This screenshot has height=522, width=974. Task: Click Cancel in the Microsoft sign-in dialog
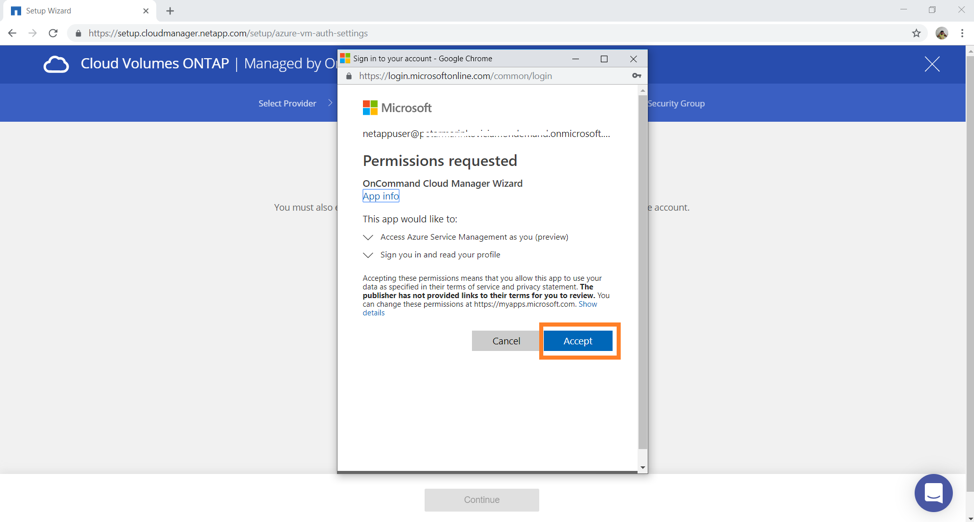coord(506,341)
